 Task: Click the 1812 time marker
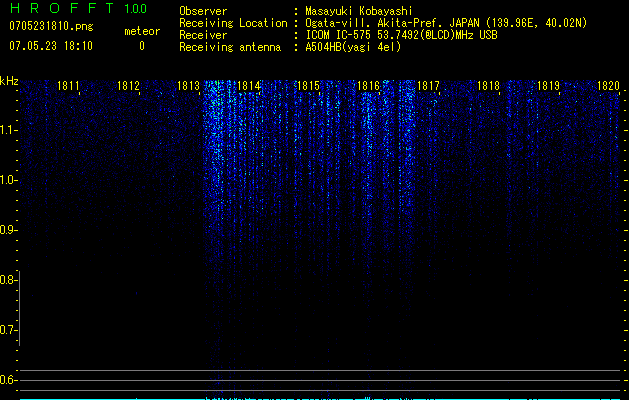click(x=128, y=86)
